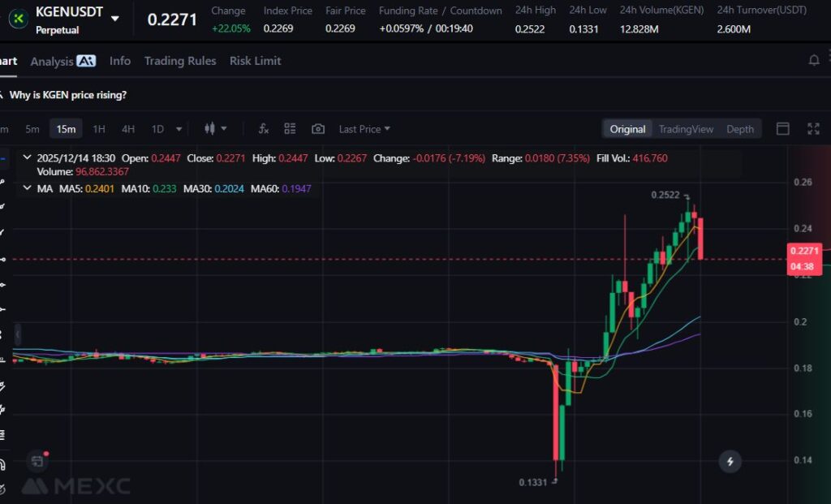Click 'Why is KGEN price rising?' link
Screen dimensions: 831x504
pos(67,95)
